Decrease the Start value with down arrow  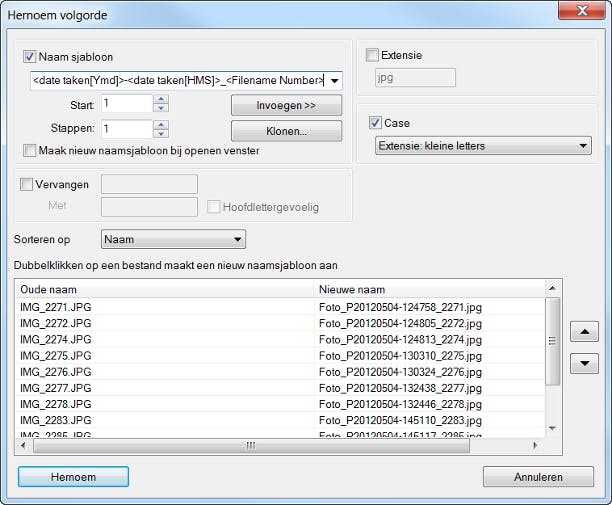(161, 108)
